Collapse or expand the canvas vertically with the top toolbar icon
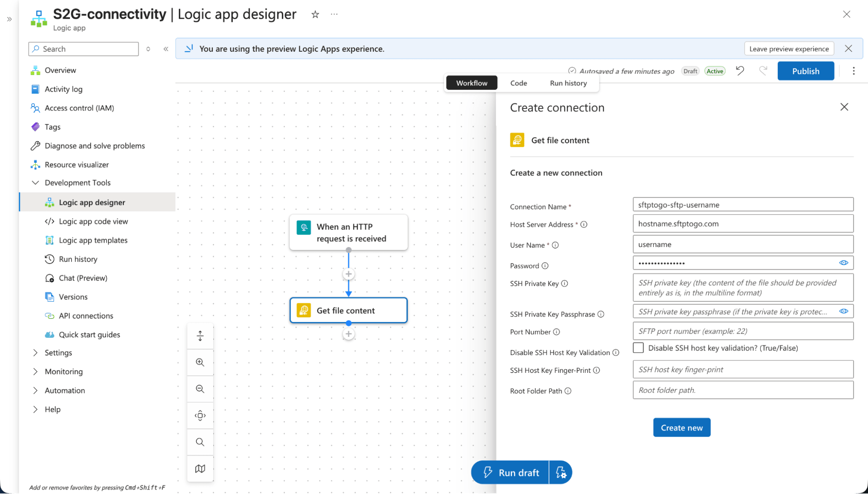Screen dimensions: 868x494 coord(200,336)
